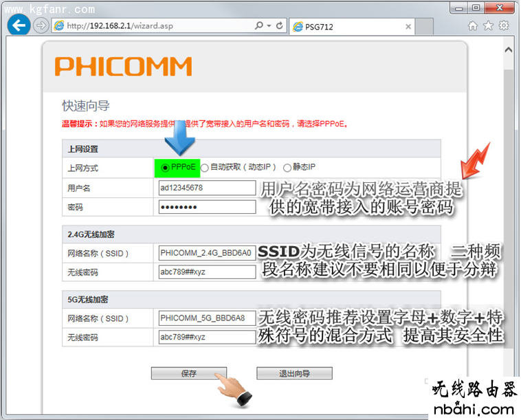Image resolution: width=521 pixels, height=420 pixels.
Task: Switch to the PSG712 tab
Action: (352, 27)
